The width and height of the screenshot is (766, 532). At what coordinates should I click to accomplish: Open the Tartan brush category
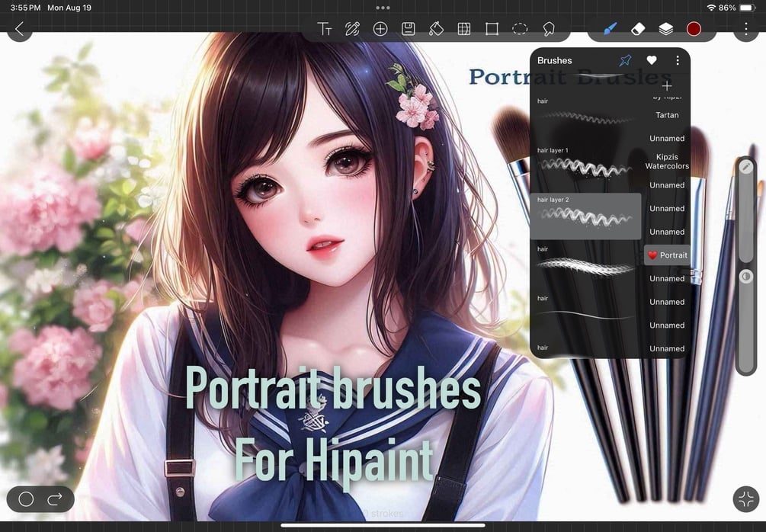pyautogui.click(x=667, y=115)
